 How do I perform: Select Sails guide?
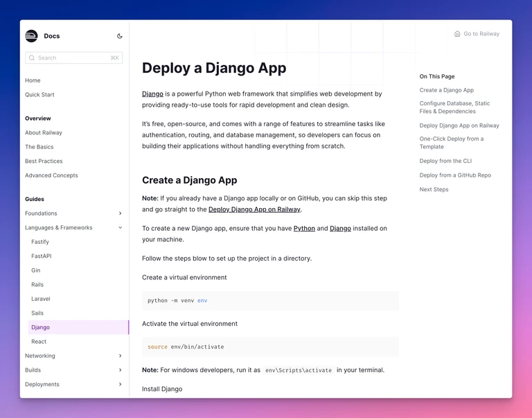[37, 313]
